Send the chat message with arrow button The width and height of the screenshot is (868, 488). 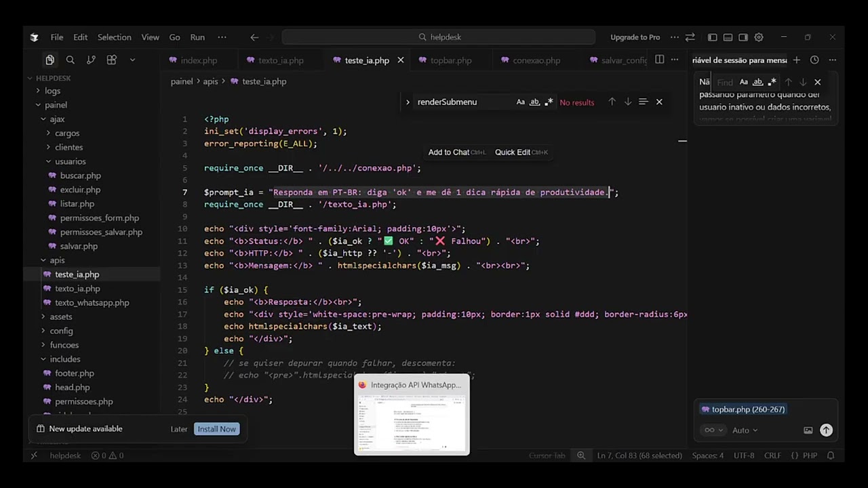coord(826,430)
